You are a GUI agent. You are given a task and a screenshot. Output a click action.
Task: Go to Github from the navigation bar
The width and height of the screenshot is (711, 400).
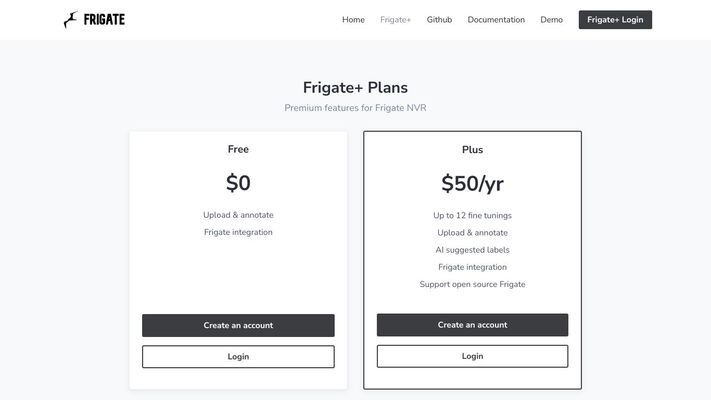439,20
